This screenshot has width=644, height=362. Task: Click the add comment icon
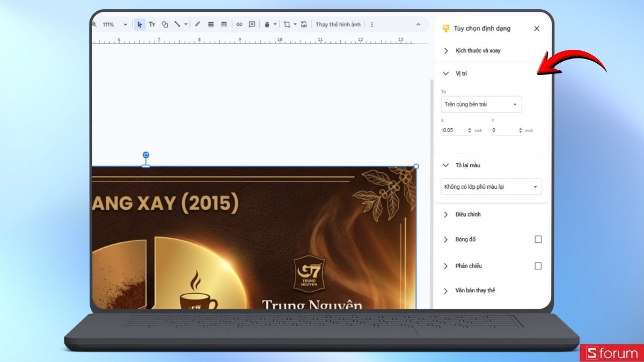click(x=252, y=24)
